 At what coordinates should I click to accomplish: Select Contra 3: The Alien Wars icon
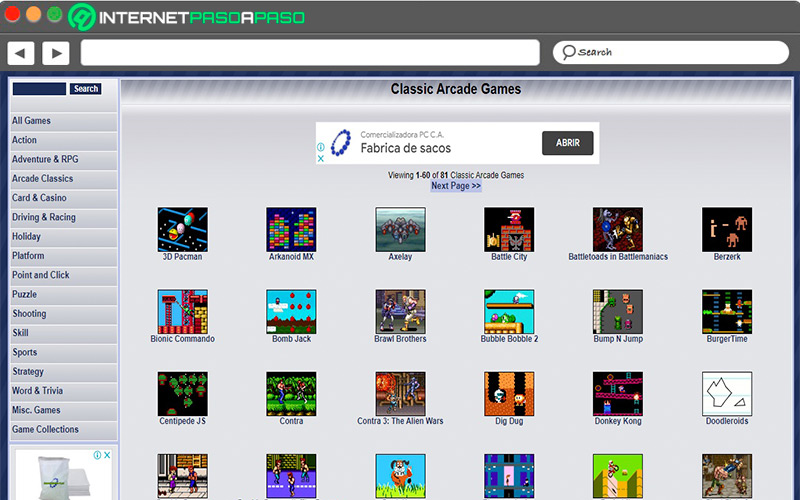pyautogui.click(x=401, y=394)
